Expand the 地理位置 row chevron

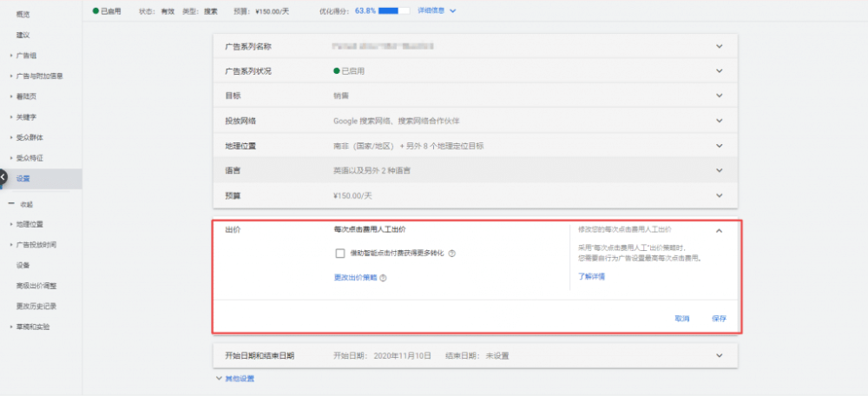coord(719,146)
